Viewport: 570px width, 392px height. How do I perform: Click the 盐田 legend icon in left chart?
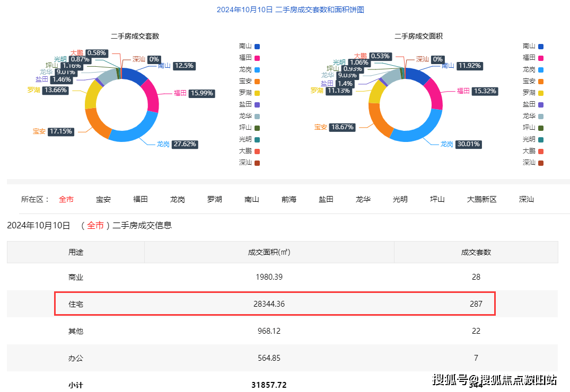[x=256, y=104]
